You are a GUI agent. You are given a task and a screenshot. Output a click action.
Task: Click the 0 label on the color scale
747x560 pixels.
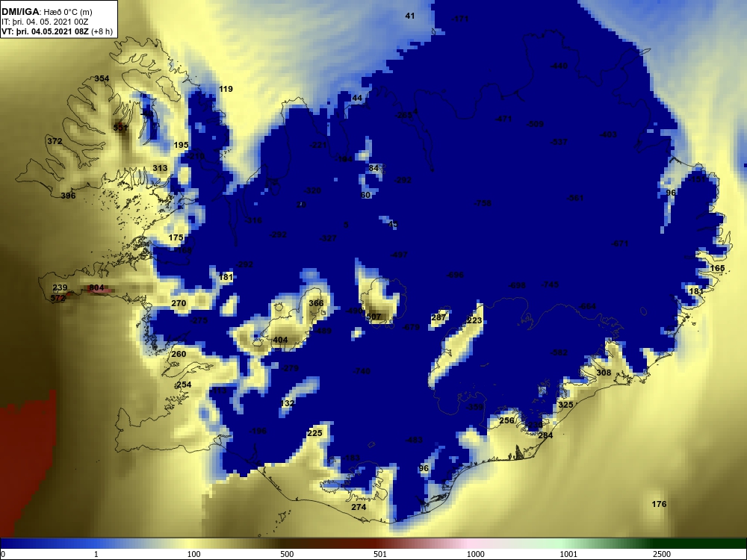[3, 554]
